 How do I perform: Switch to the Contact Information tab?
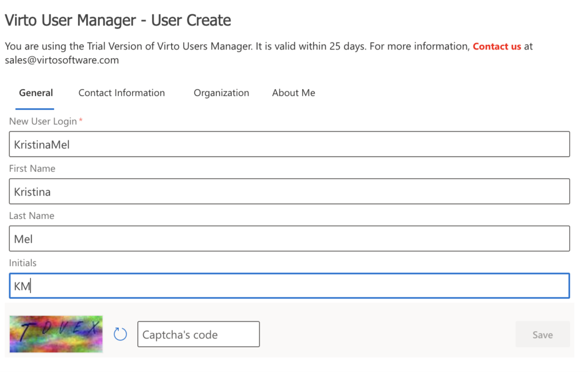[121, 93]
